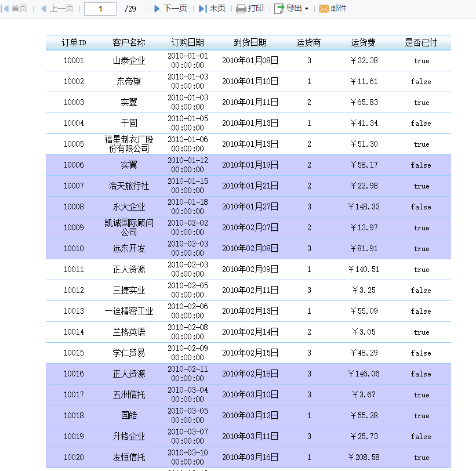The width and height of the screenshot is (476, 471).
Task: Select the 订购日期 column header
Action: (x=188, y=42)
